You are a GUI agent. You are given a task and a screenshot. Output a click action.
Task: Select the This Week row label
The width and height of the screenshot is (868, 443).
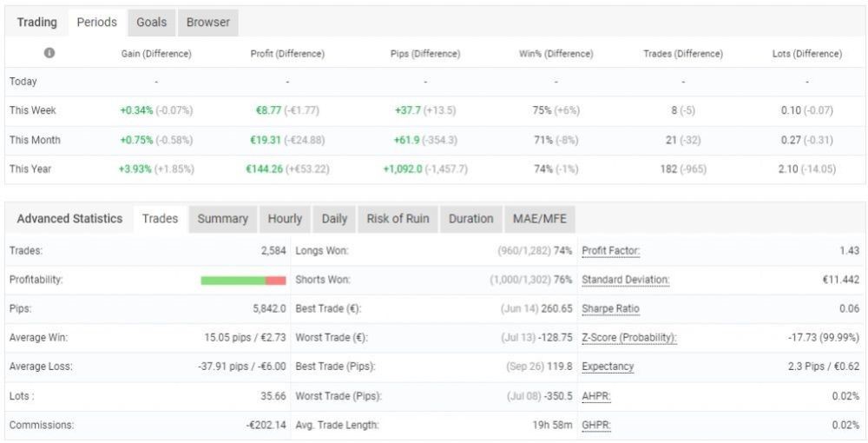33,110
